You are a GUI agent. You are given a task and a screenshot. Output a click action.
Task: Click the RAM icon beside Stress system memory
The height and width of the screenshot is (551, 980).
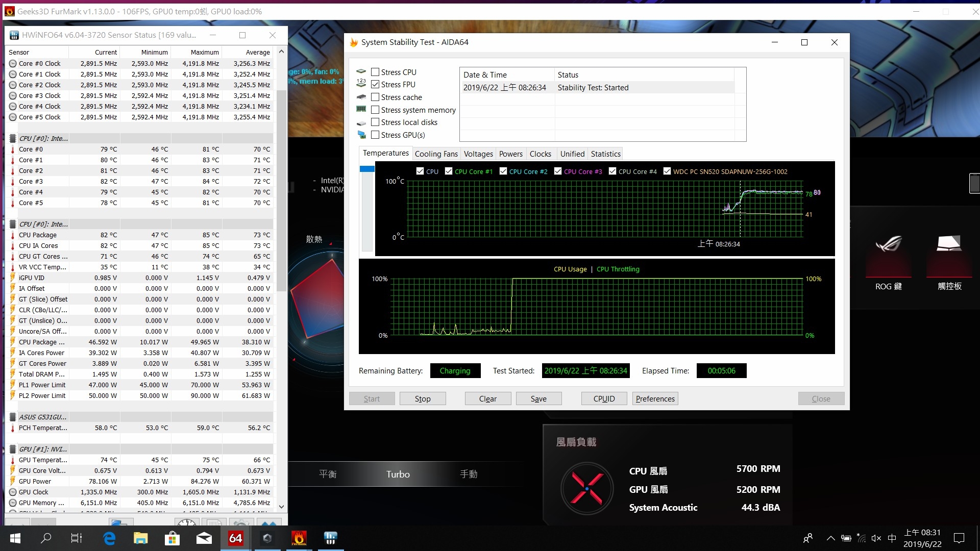[x=361, y=109]
